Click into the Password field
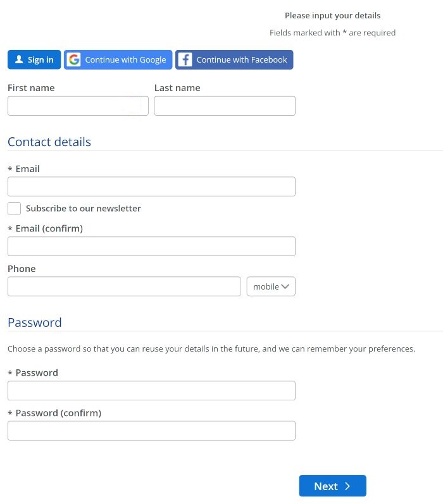443x504 pixels. coord(151,390)
